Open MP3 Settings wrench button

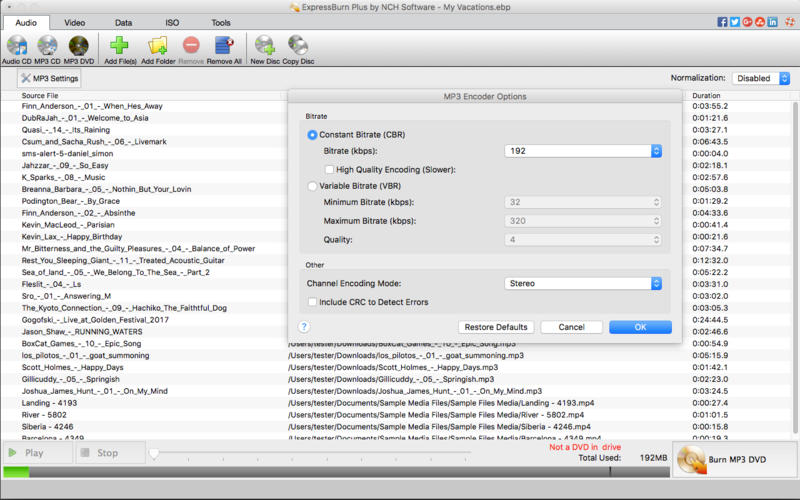click(x=49, y=78)
